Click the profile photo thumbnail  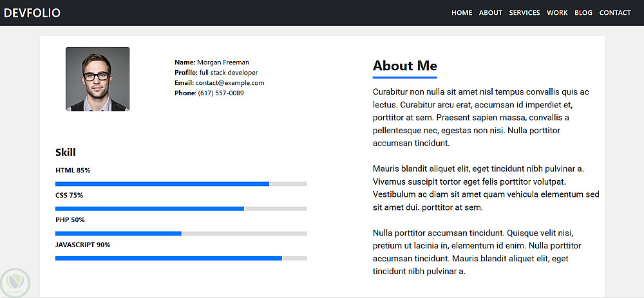(x=97, y=79)
